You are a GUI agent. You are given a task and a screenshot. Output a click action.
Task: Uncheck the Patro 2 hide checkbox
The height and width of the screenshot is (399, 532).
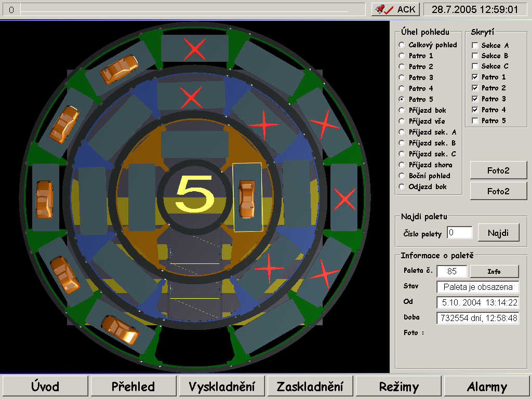tap(475, 88)
